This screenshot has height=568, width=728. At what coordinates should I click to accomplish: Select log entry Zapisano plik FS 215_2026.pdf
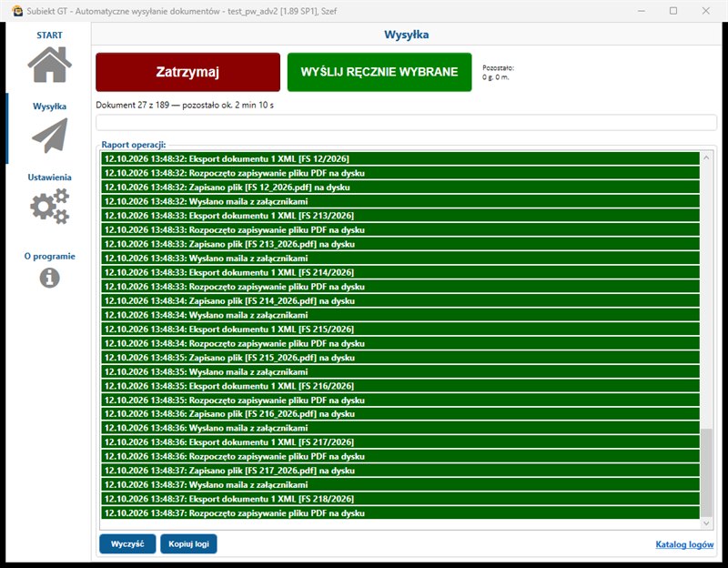(400, 358)
